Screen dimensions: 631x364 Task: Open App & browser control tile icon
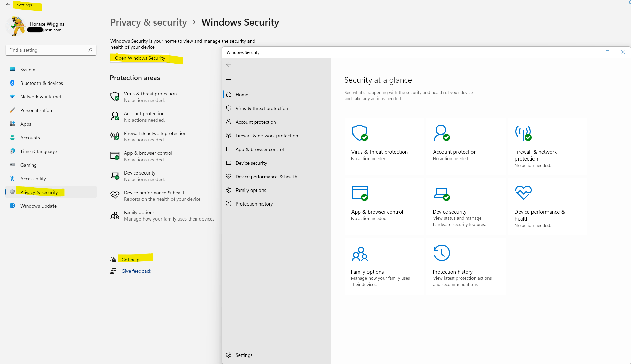[x=360, y=193]
